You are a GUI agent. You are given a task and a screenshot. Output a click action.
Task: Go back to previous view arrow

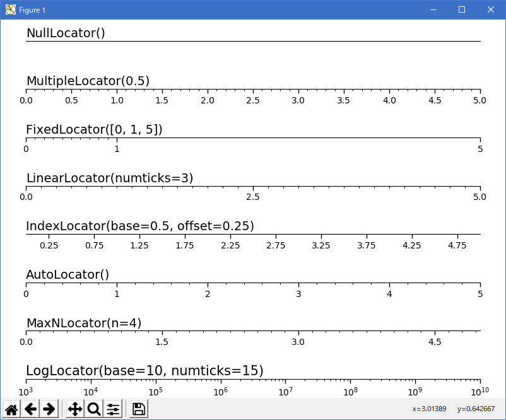(x=30, y=409)
